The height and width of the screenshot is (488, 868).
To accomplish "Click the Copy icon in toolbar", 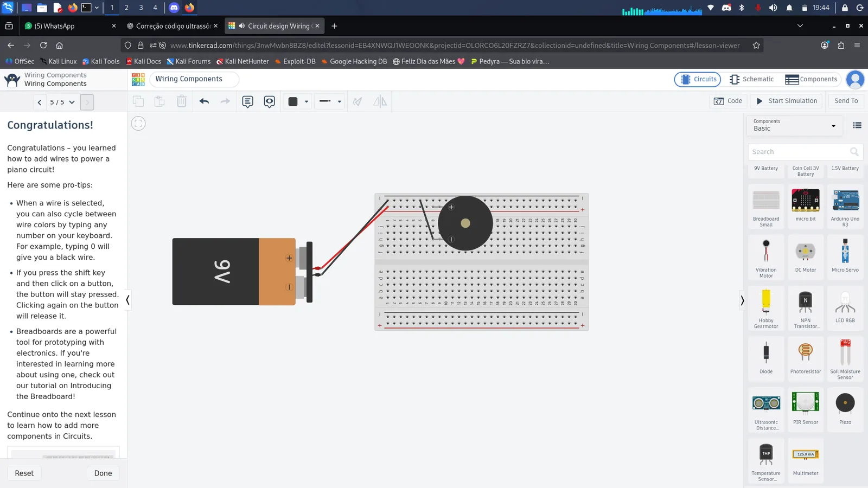I will tap(138, 101).
